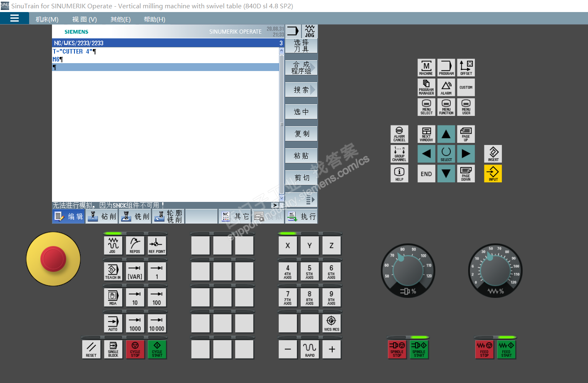Select the [VAR] increment key
Viewport: 588px width, 383px height.
[x=135, y=272]
